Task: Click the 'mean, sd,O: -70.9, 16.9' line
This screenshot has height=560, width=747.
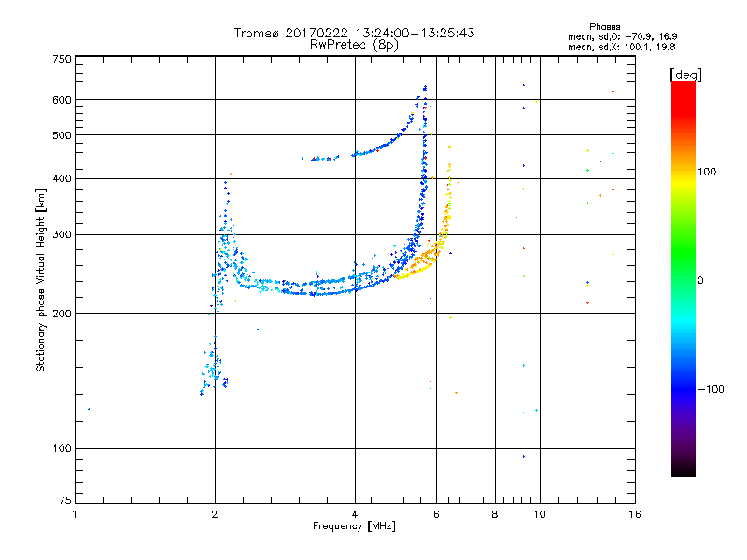Action: [x=622, y=36]
